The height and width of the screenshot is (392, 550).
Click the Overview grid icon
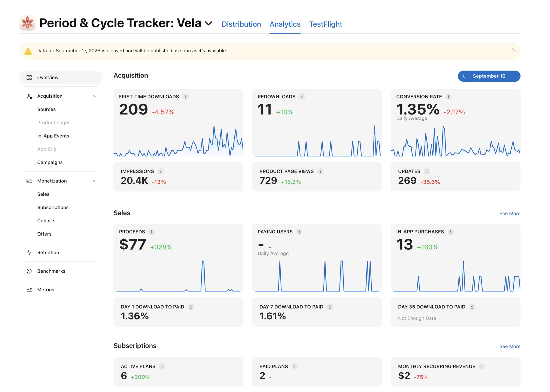pos(29,78)
